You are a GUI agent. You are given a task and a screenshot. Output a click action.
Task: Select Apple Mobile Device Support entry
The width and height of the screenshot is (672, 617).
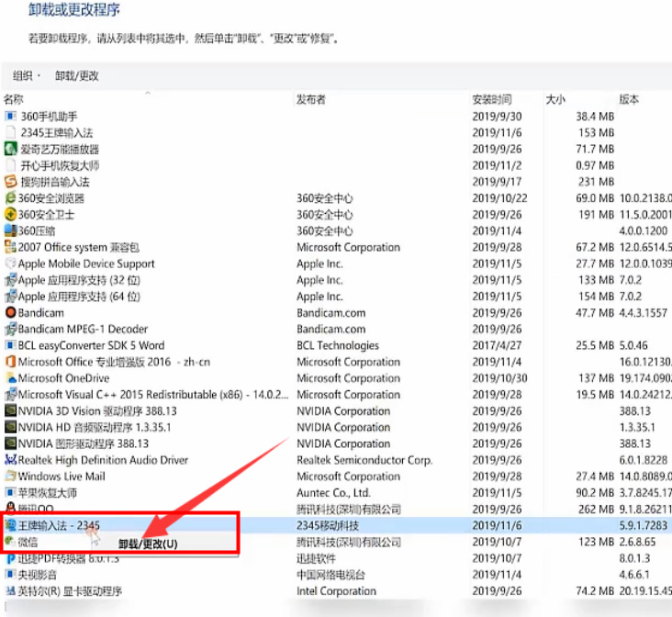point(86,264)
